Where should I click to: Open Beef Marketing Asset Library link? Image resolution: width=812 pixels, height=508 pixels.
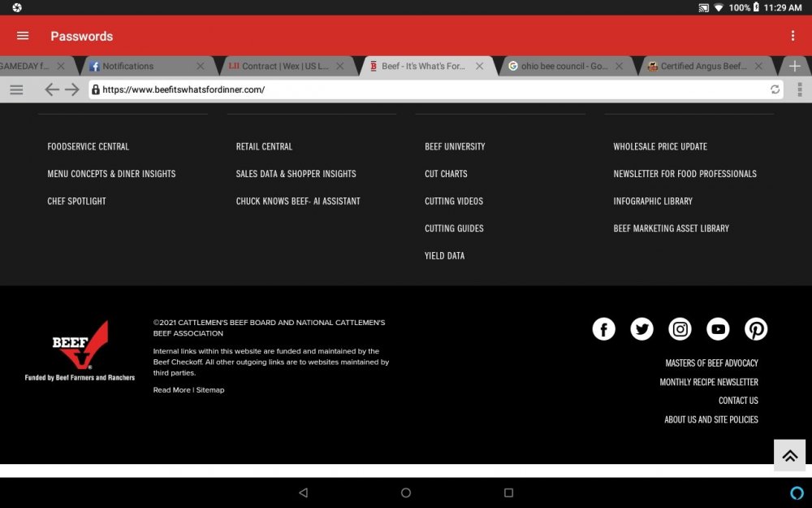point(672,228)
